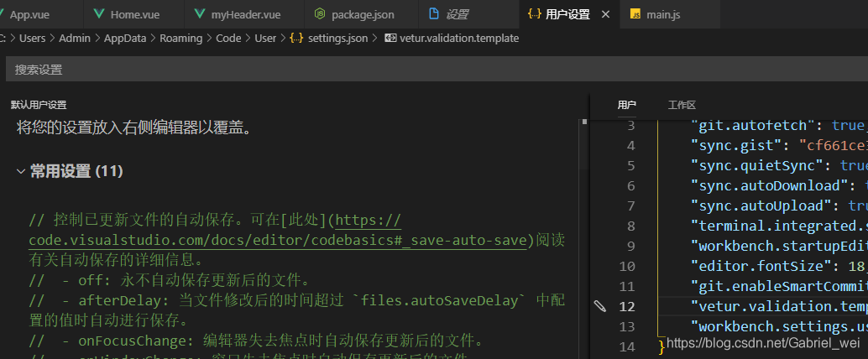This screenshot has height=359, width=868.
Task: Click the workbench.settings setting on line 13
Action: pos(779,326)
